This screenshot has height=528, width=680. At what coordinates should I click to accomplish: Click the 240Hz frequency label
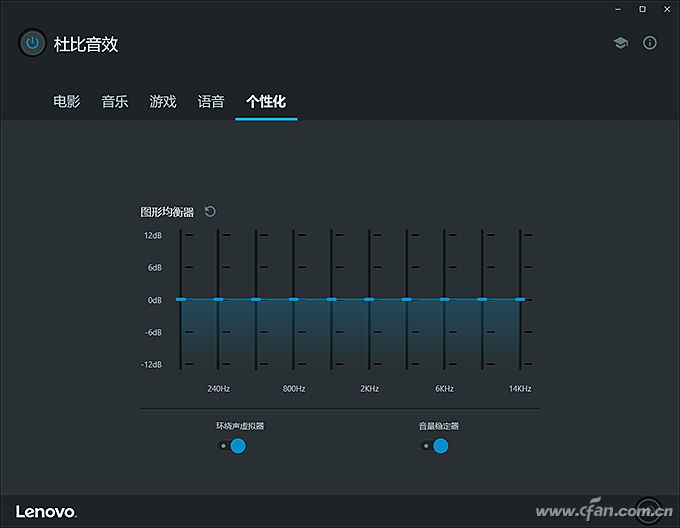coord(219,388)
